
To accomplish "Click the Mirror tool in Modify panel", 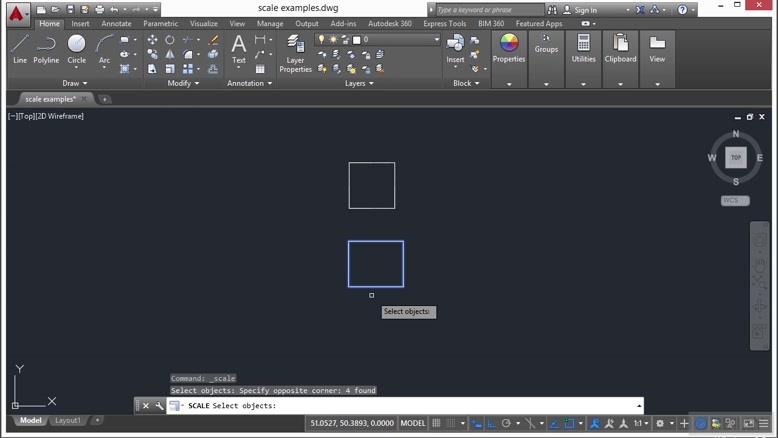I will [x=170, y=54].
